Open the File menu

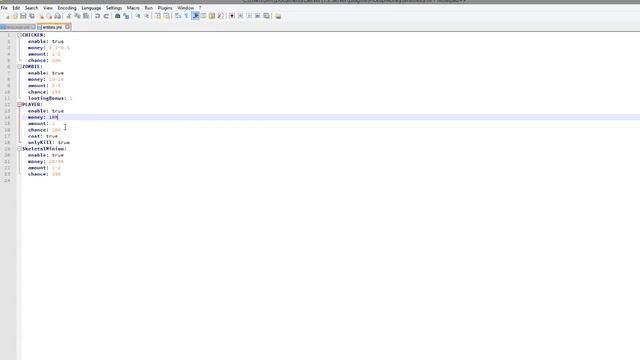(4, 8)
